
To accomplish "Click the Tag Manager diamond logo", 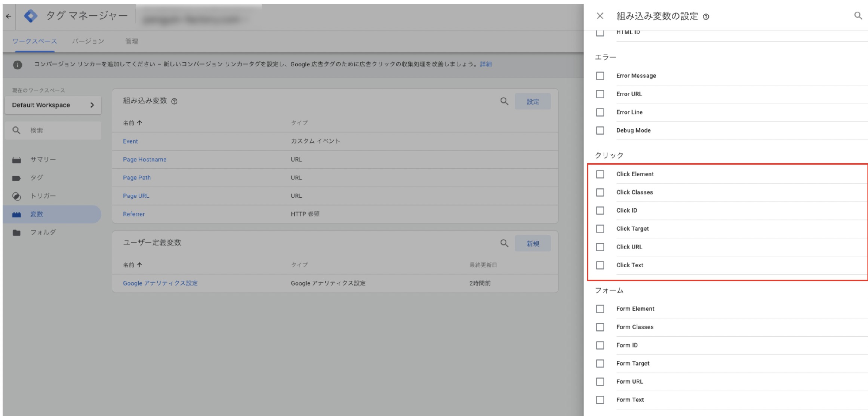I will click(x=31, y=16).
